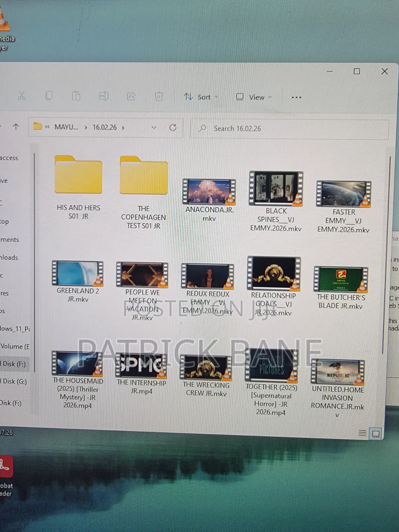399x532 pixels.
Task: Select RELATIONSHIP GOALS__VJ JR.2026.mkv file
Action: (x=273, y=286)
